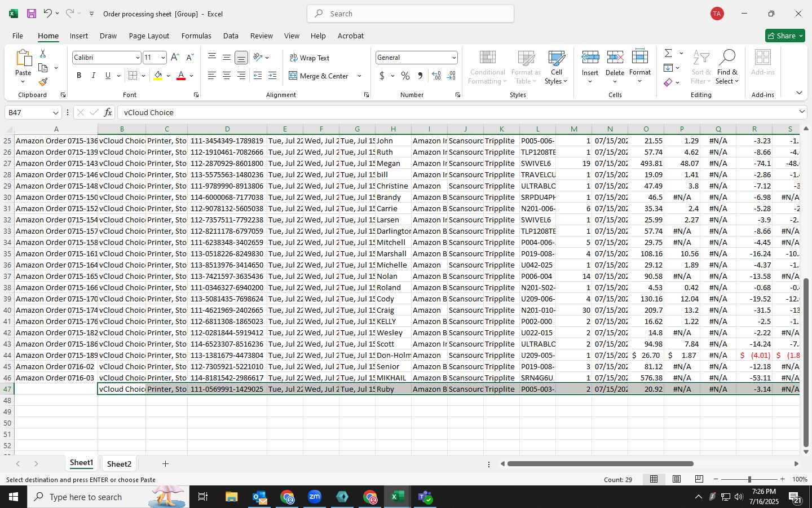Select Middle Align icon
Viewport: 812px width, 508px height.
tap(227, 57)
